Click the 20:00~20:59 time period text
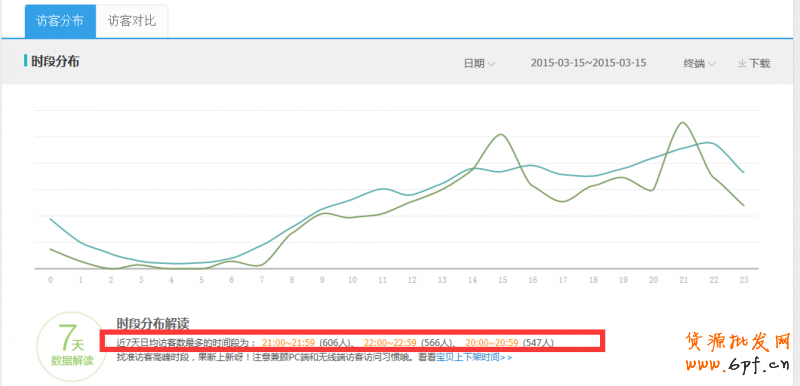Screen dimensions: 800x386 [x=492, y=343]
